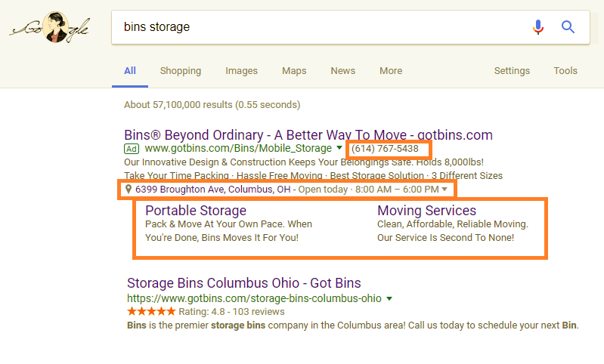Click the five-star rating stars
604x364 pixels.
[x=151, y=311]
